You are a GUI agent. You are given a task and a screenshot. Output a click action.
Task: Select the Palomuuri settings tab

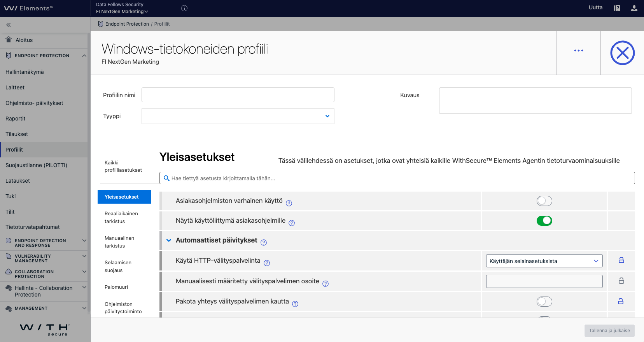(x=116, y=287)
